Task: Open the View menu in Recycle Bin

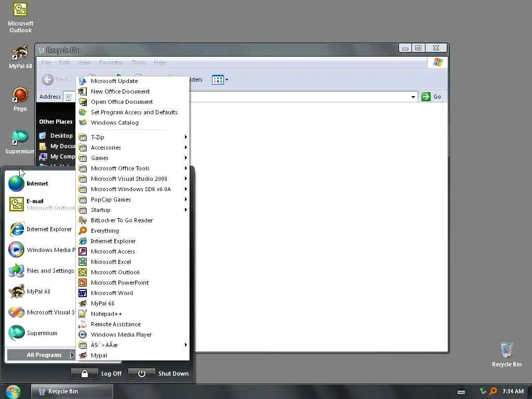Action: click(x=84, y=62)
